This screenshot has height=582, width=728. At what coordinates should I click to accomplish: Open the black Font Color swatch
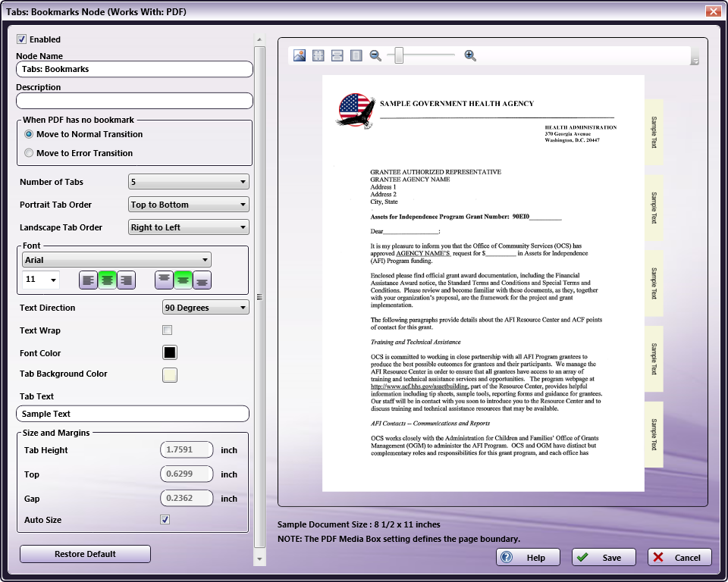(x=169, y=352)
